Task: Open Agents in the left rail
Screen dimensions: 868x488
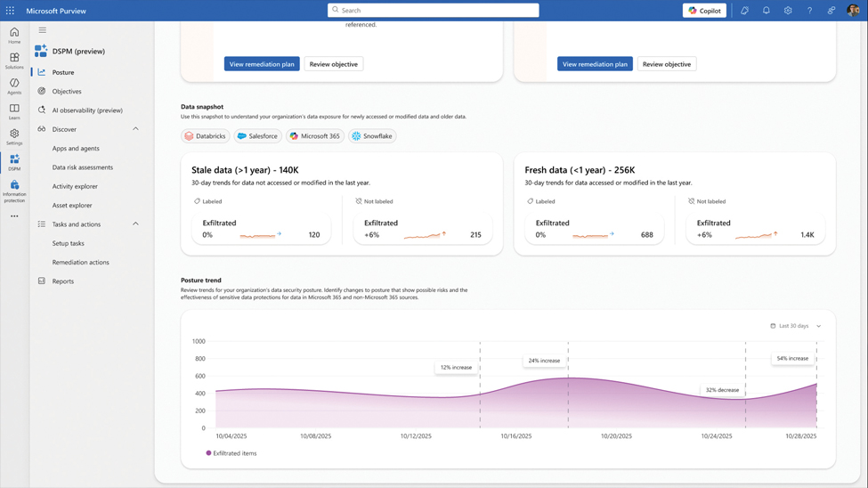Action: [x=14, y=86]
